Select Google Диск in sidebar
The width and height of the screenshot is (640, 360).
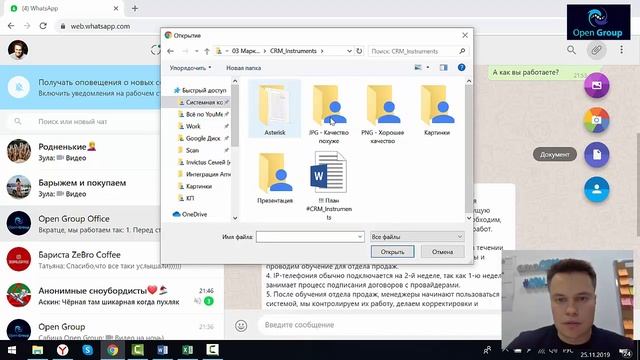coord(203,138)
